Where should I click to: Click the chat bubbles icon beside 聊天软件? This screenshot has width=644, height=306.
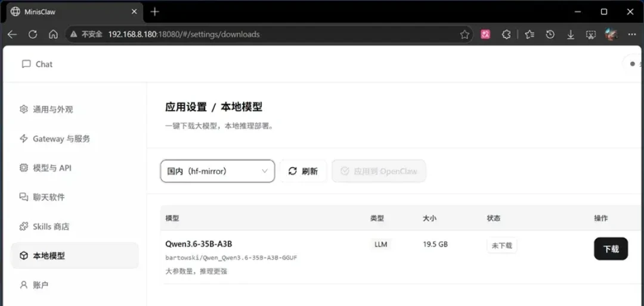pyautogui.click(x=24, y=197)
